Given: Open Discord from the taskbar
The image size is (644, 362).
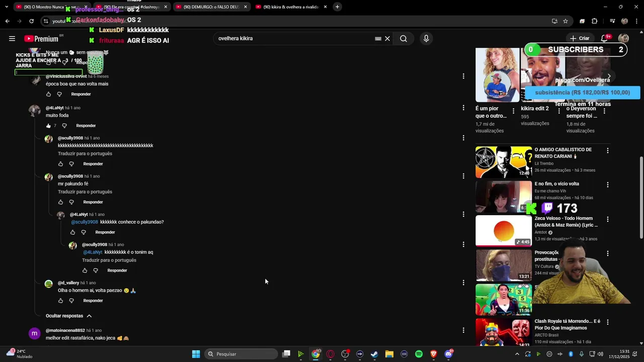Looking at the screenshot, I should pyautogui.click(x=448, y=354).
